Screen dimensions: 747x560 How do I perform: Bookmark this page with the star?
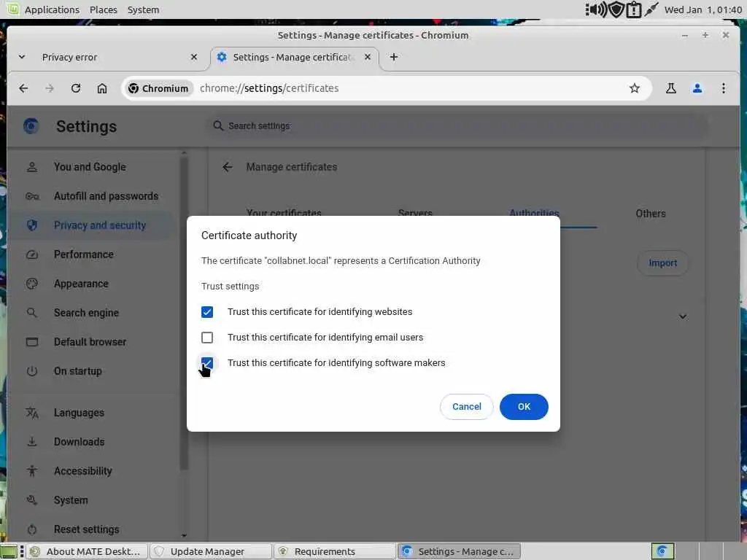(634, 88)
